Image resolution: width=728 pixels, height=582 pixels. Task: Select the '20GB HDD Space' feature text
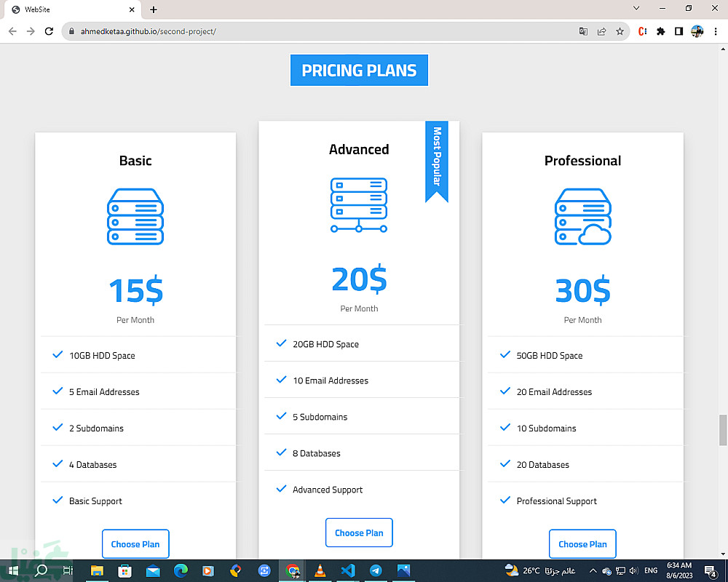pyautogui.click(x=325, y=344)
